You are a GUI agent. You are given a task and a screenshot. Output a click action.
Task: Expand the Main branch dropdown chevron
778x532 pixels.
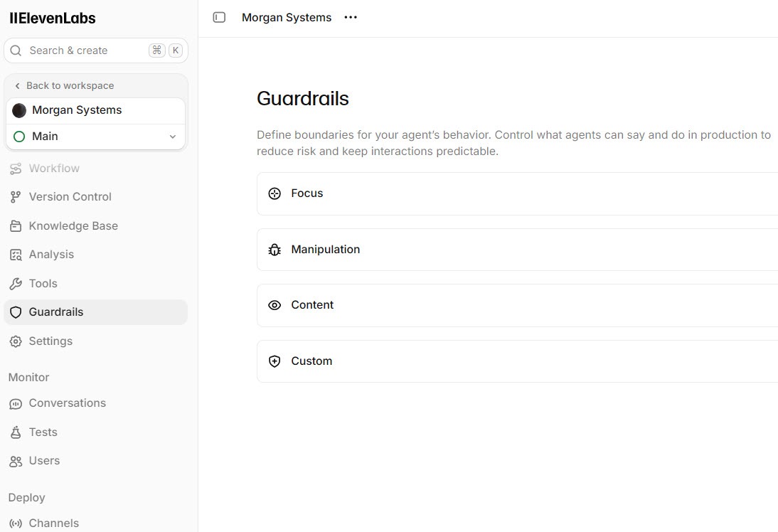[173, 137]
